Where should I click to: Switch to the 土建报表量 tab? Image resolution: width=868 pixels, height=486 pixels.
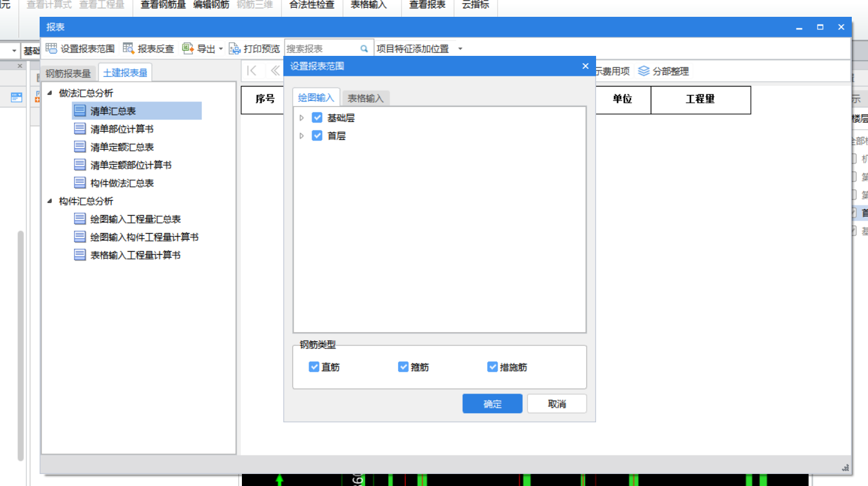[125, 73]
